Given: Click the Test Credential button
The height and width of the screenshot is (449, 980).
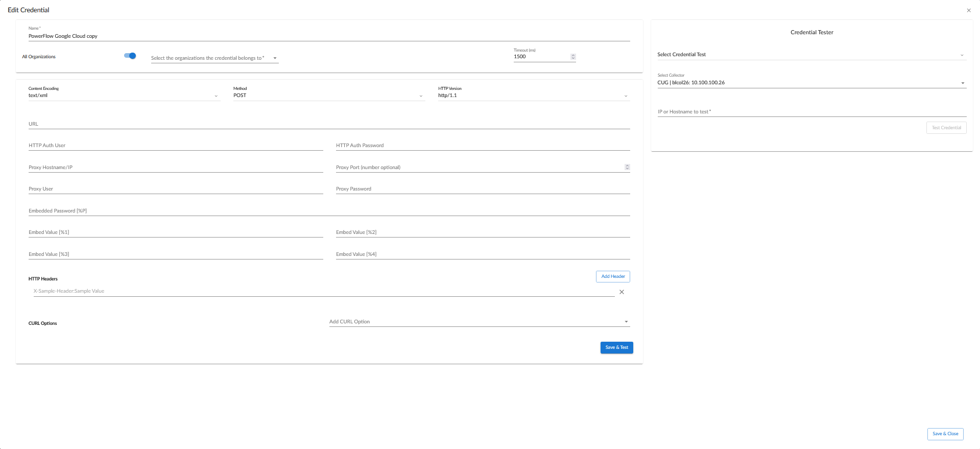Looking at the screenshot, I should (x=946, y=128).
